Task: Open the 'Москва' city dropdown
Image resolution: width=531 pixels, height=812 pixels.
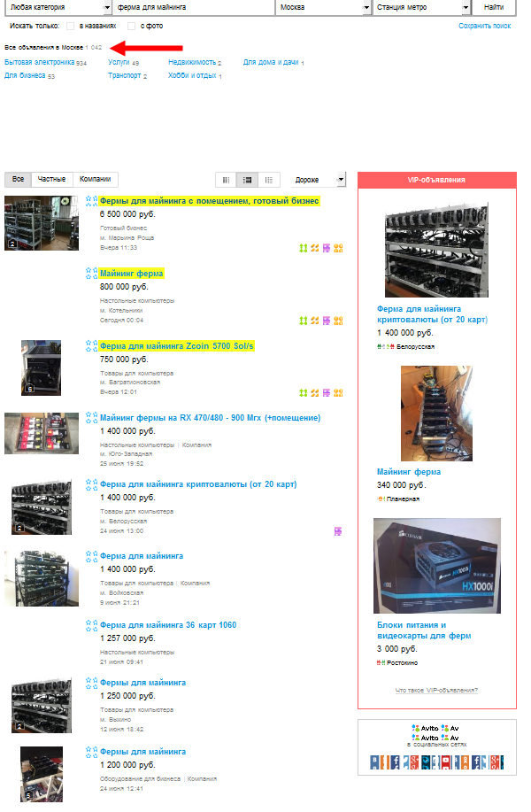Action: (x=323, y=7)
